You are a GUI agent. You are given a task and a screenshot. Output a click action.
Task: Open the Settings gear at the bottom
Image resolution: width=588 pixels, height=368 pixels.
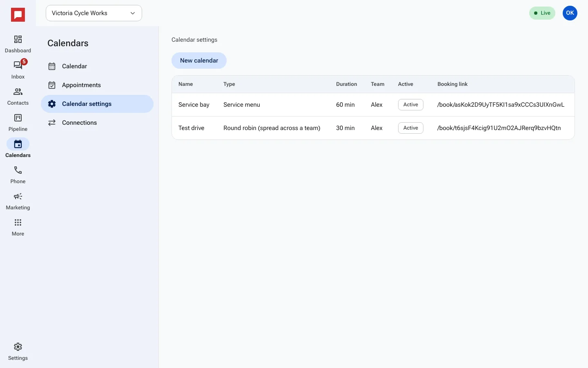pos(18,352)
